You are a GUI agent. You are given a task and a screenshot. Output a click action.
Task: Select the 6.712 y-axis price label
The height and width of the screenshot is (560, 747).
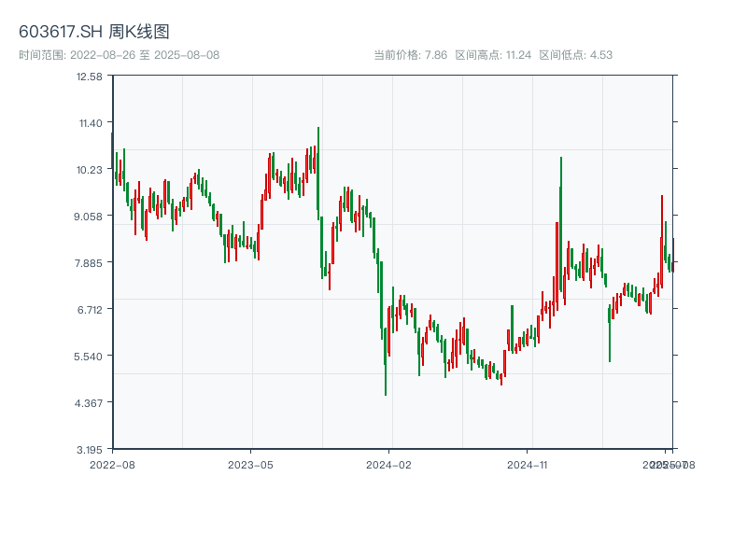click(x=91, y=310)
